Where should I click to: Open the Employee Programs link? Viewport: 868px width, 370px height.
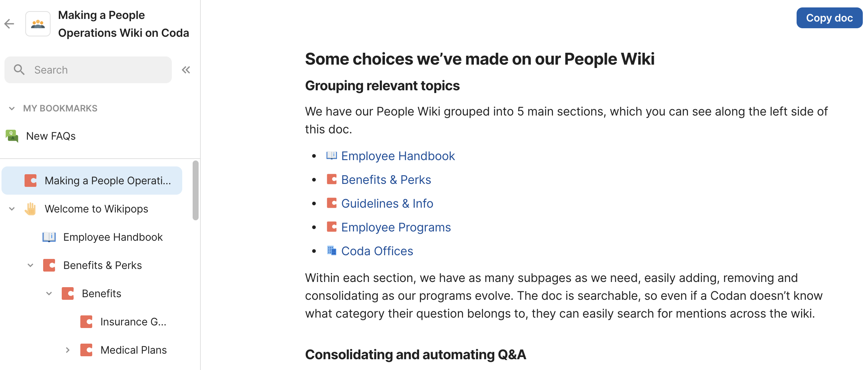(396, 227)
